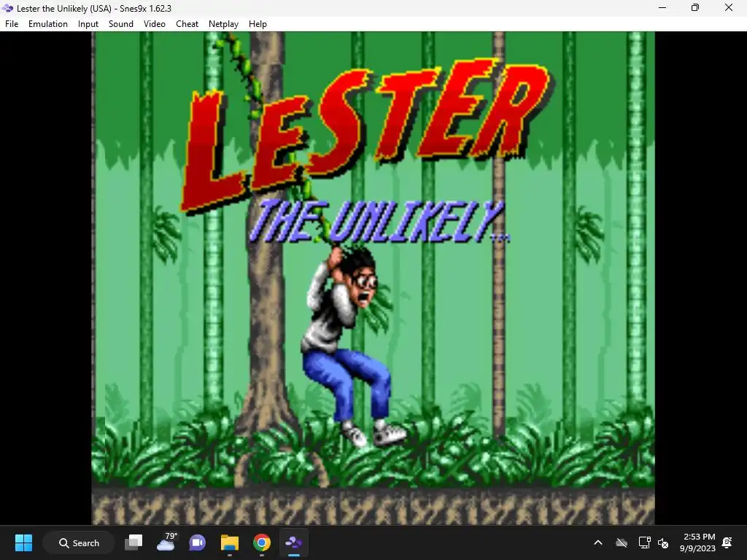The width and height of the screenshot is (747, 560).
Task: Click the Snes9x taskbar icon
Action: [293, 542]
